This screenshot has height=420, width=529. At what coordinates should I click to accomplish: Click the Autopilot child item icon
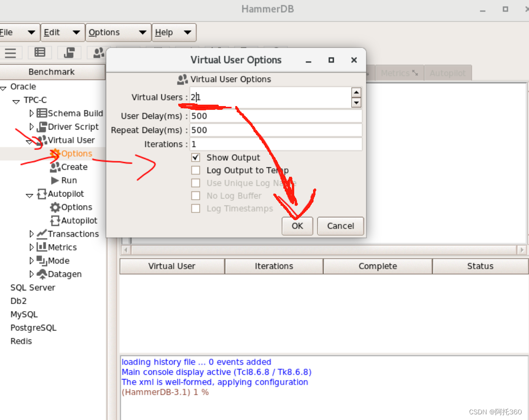click(x=55, y=221)
